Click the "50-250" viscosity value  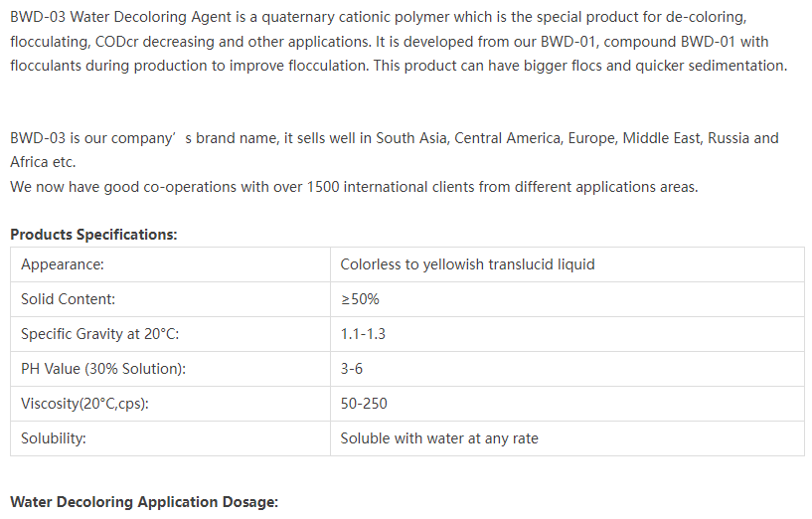(364, 404)
